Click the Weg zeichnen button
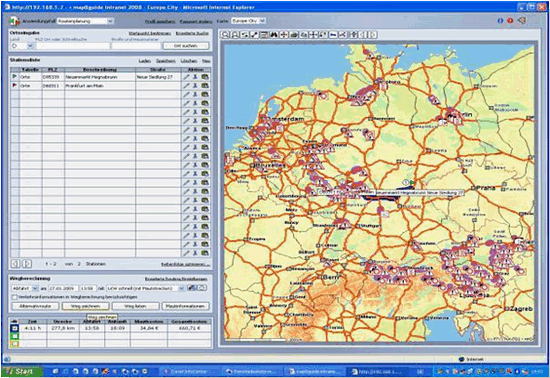Viewport: 550px width, 378px height. [x=86, y=306]
